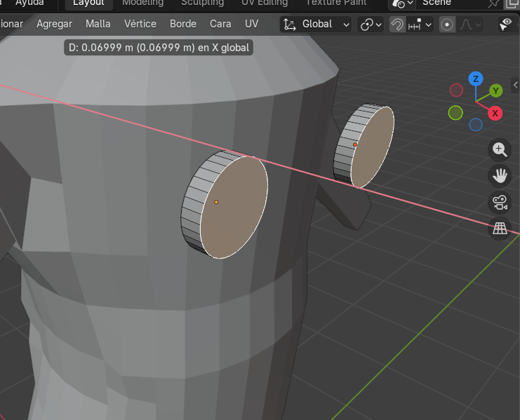Open the Agregar menu
The height and width of the screenshot is (420, 520).
(54, 24)
